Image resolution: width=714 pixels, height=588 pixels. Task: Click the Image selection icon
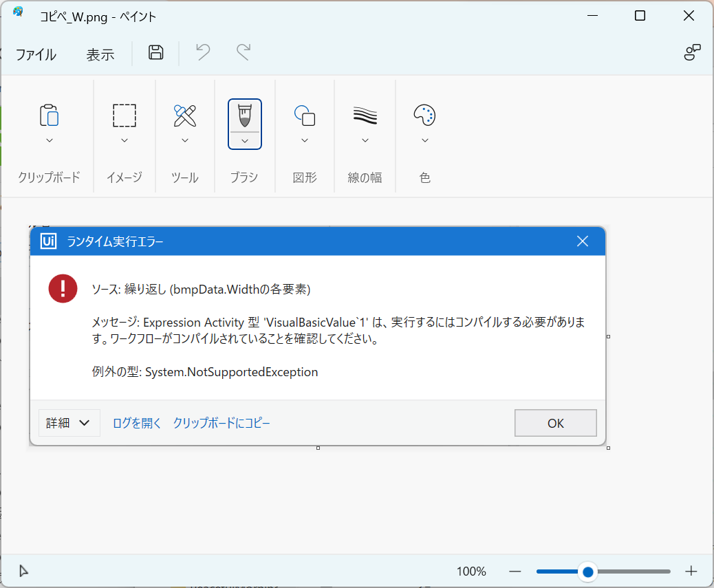[124, 117]
